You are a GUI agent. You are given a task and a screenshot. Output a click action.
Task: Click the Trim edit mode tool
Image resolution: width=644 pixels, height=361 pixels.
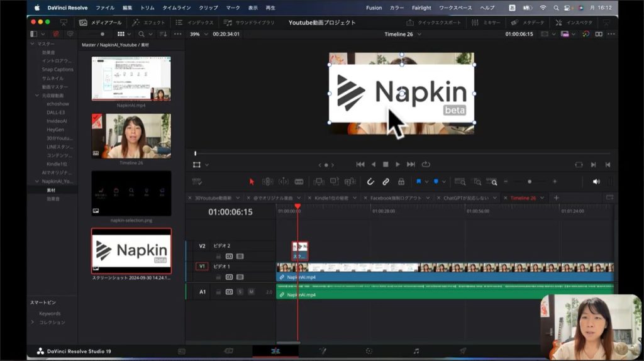pos(267,182)
